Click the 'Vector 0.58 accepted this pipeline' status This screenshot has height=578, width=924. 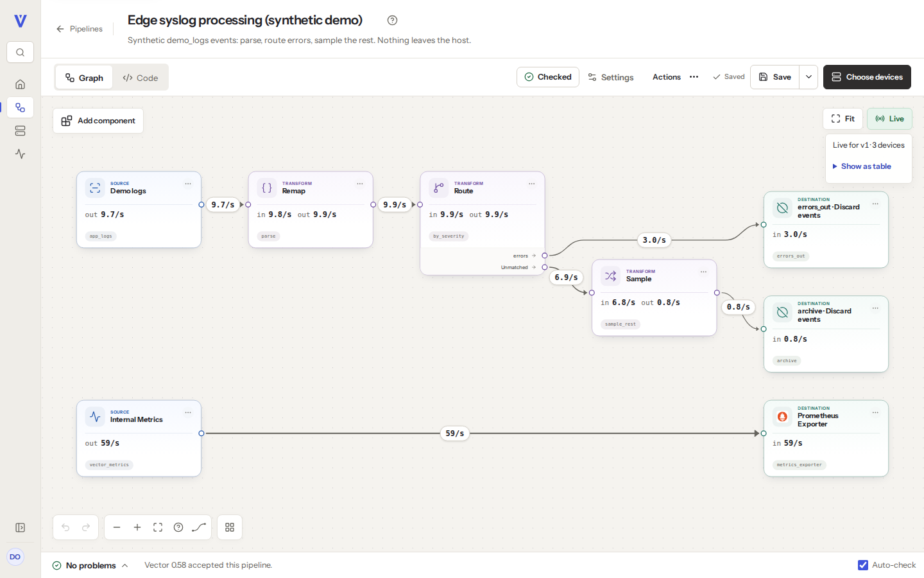(x=209, y=565)
